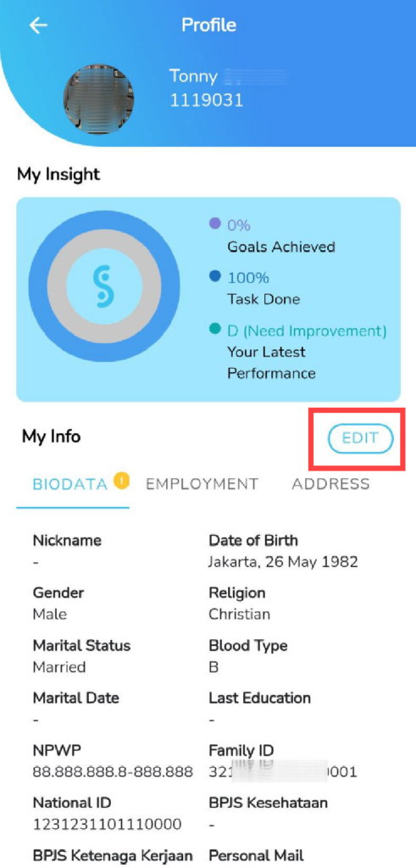Tap the back arrow icon
416x868 pixels.
(x=38, y=25)
